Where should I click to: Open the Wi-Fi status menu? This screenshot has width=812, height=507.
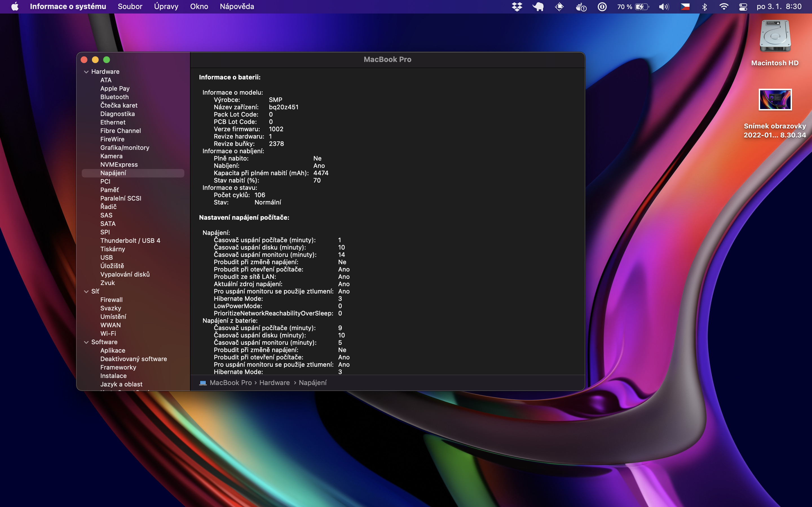(724, 7)
